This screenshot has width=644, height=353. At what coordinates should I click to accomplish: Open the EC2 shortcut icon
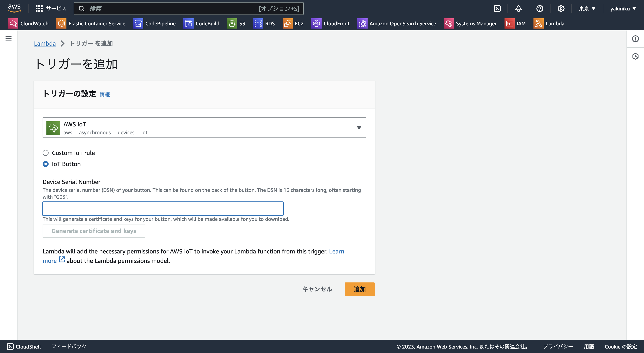[x=287, y=23]
